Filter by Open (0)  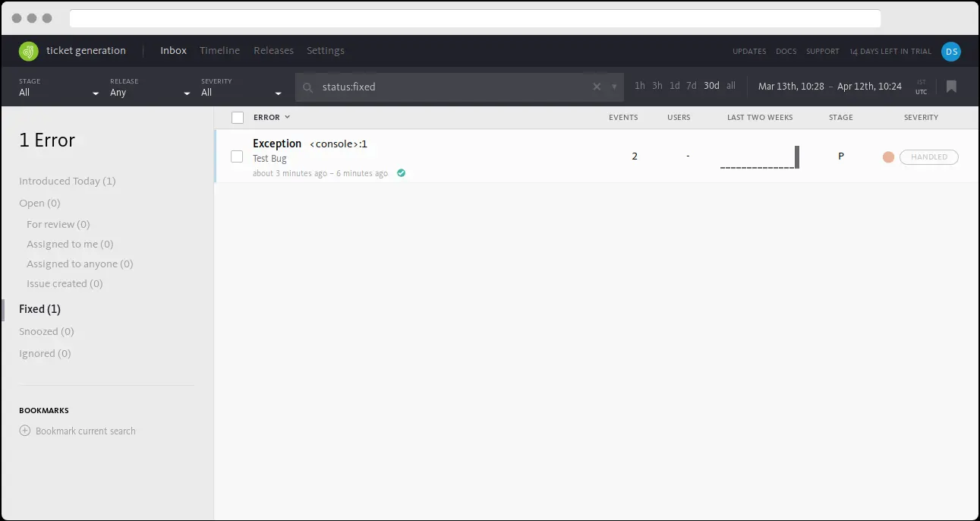point(39,203)
